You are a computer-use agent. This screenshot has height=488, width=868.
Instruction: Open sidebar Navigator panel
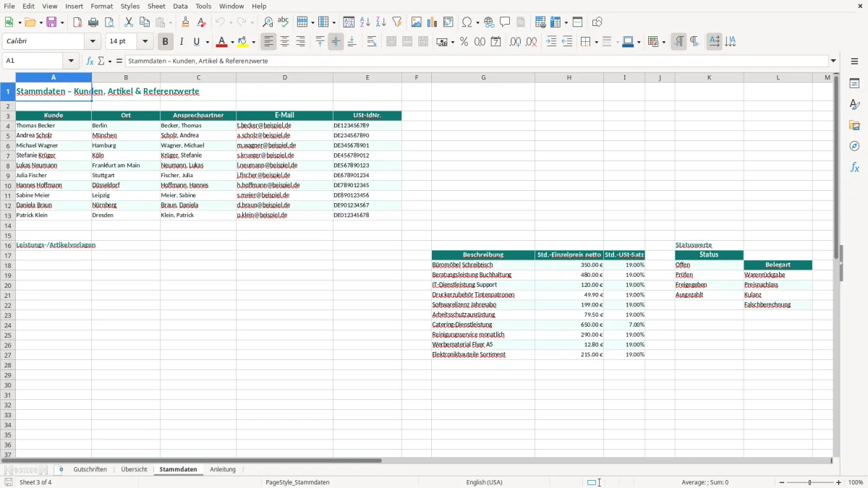(854, 147)
